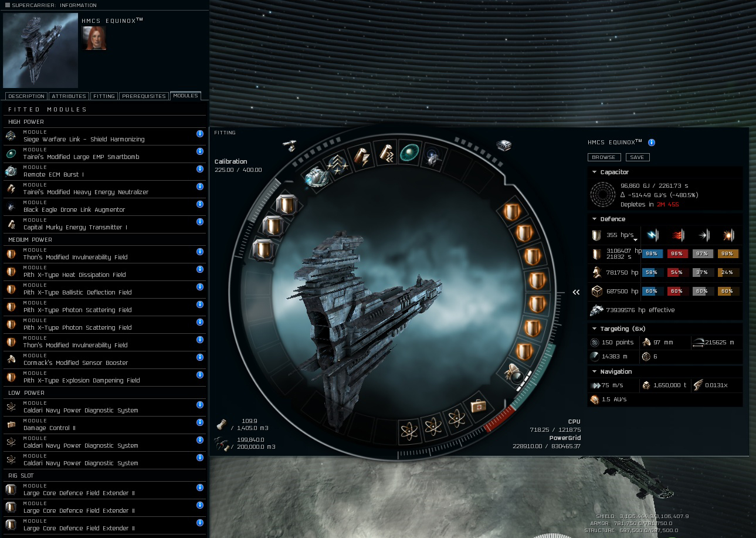
Task: Click the CPU 718.25 / 1218.75 readout
Action: tap(555, 426)
